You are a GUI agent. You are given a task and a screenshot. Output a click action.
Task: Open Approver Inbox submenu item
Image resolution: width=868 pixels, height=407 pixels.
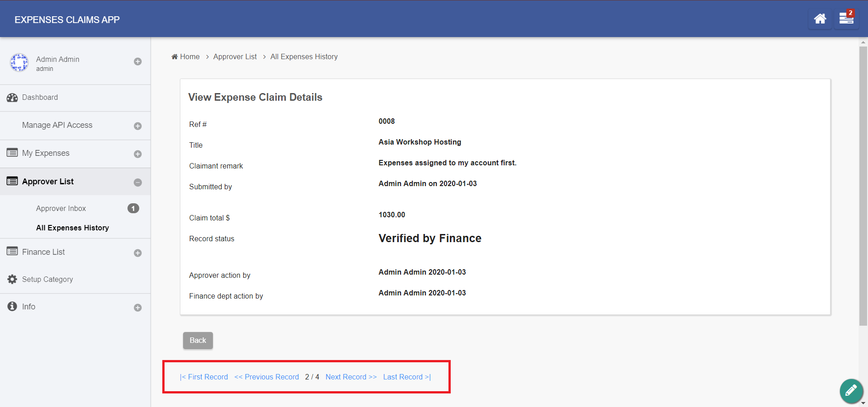click(x=61, y=208)
